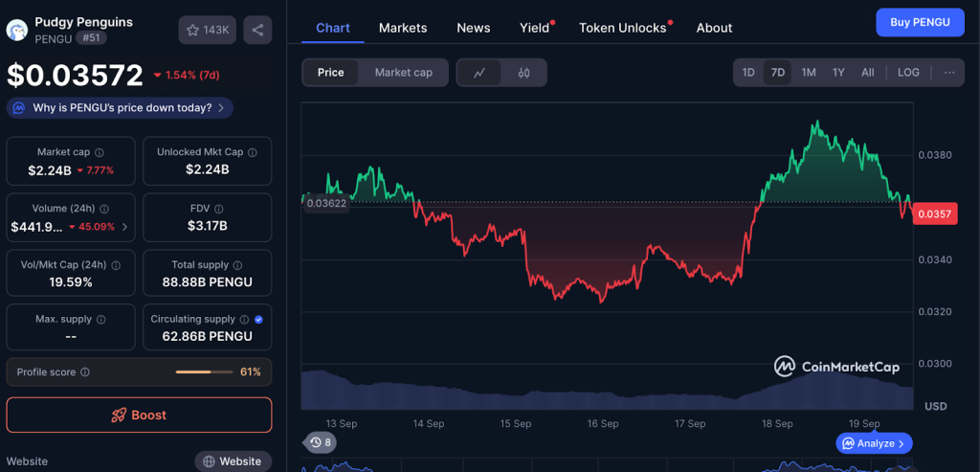The height and width of the screenshot is (472, 980).
Task: Open the Yield tab
Action: click(535, 28)
